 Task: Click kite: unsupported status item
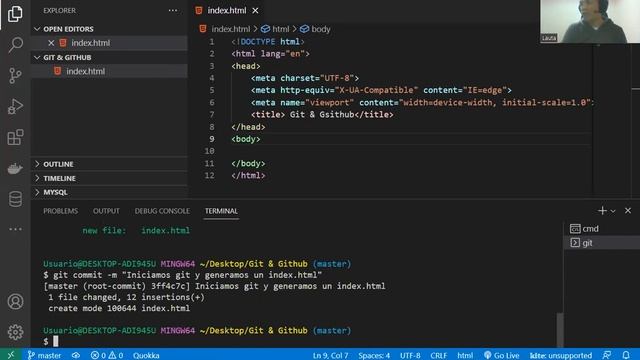coord(560,355)
